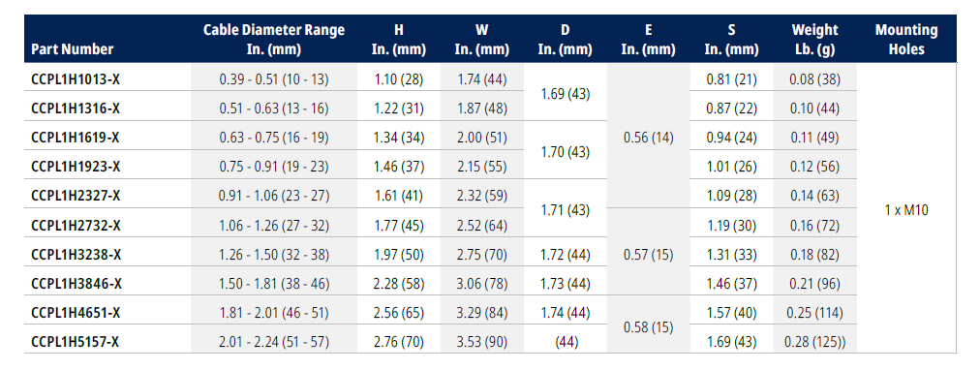
Task: Select the 0.58 (15) E cell
Action: point(648,327)
